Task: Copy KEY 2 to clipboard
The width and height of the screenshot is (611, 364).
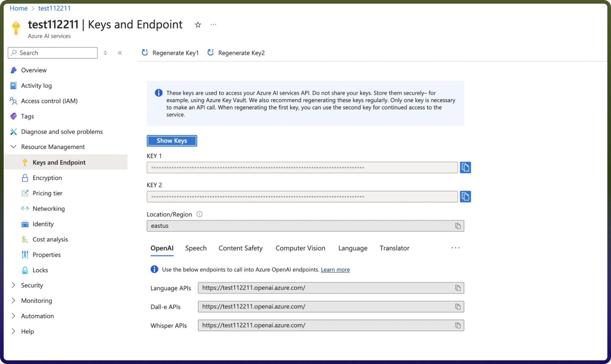Action: [x=465, y=196]
